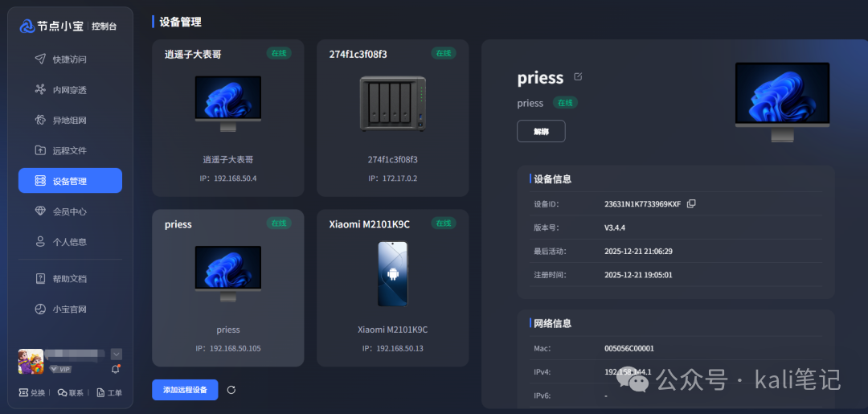This screenshot has height=414, width=868.
Task: Select the 274f1c3f08f3 NAS device image
Action: click(392, 104)
